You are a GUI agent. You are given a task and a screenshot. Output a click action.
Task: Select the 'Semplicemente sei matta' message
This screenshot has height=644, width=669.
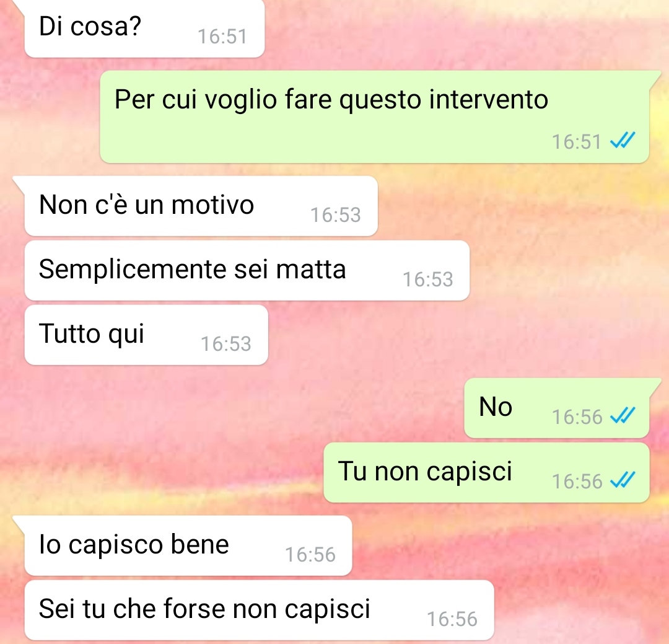tap(247, 270)
